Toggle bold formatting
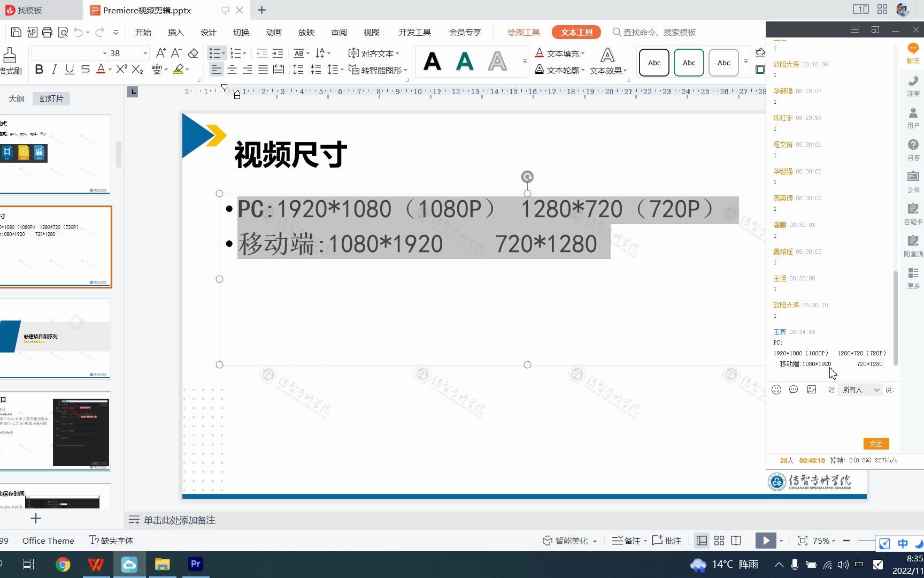 (38, 69)
